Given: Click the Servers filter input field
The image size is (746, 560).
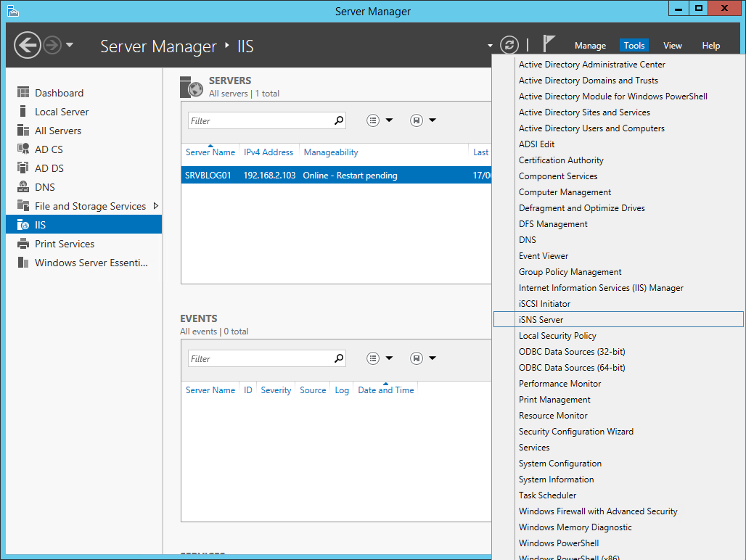Looking at the screenshot, I should click(x=261, y=120).
